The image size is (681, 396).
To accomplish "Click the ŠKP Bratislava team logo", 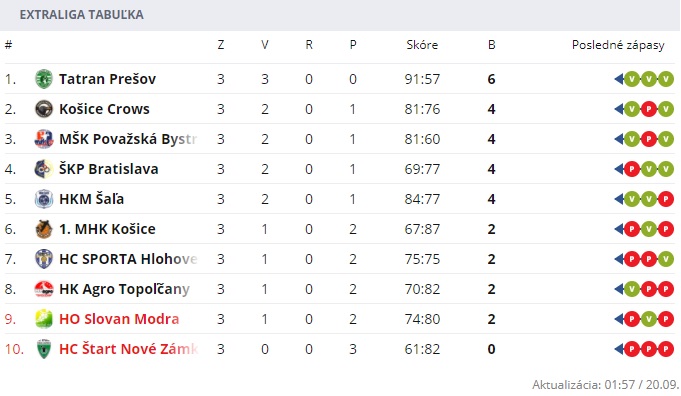I will (x=44, y=169).
